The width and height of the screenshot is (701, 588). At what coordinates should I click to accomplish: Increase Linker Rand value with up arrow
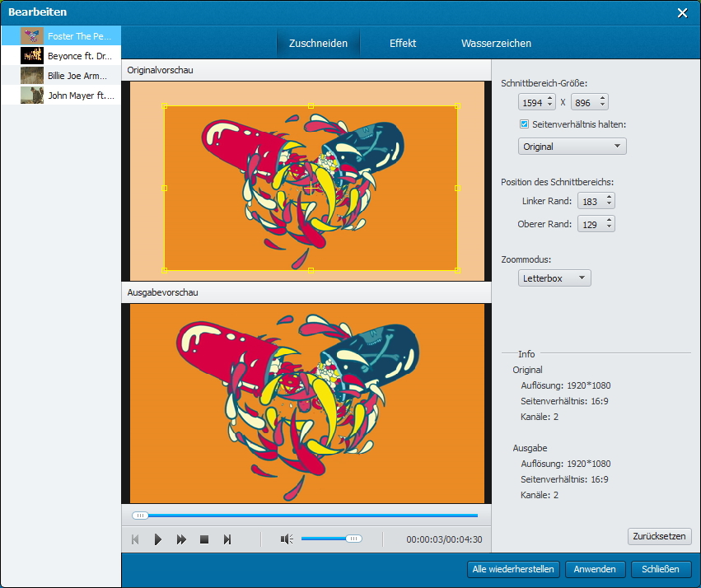coord(609,198)
